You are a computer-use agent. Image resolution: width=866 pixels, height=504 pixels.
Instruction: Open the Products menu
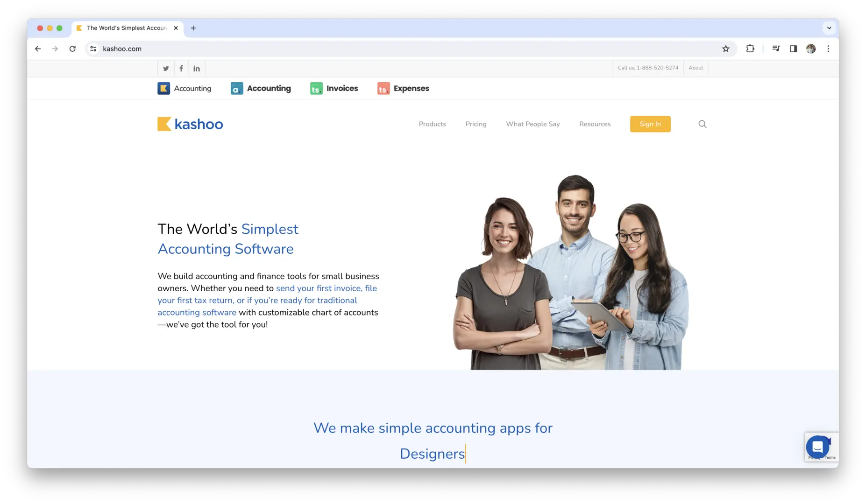click(432, 124)
